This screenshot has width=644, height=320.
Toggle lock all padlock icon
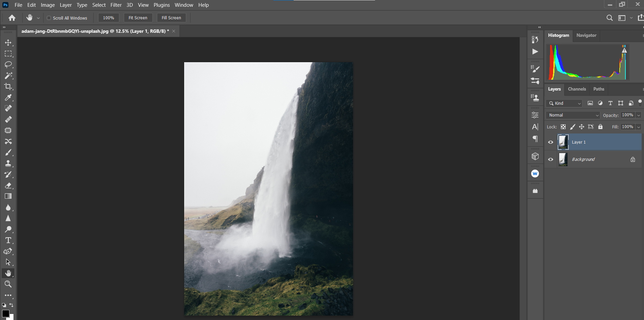click(x=600, y=127)
